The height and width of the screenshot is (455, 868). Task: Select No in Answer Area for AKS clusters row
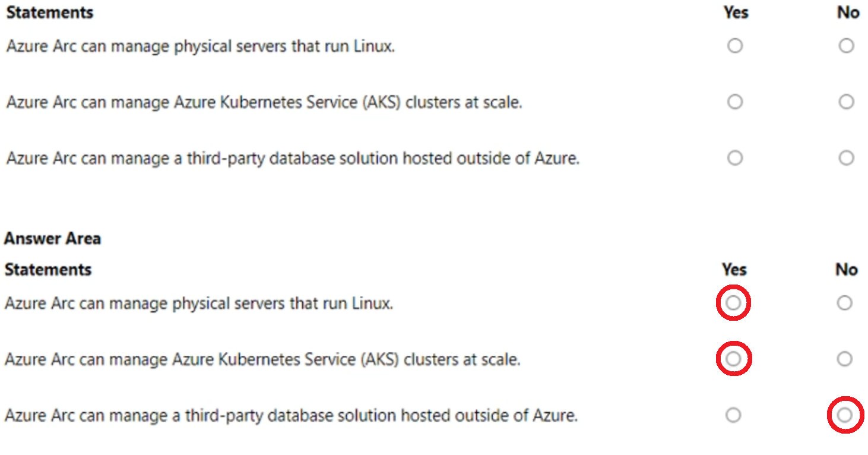(x=844, y=358)
